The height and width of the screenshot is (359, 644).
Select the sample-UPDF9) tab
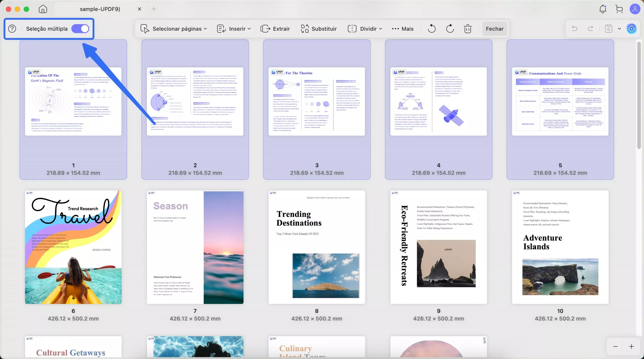100,9
